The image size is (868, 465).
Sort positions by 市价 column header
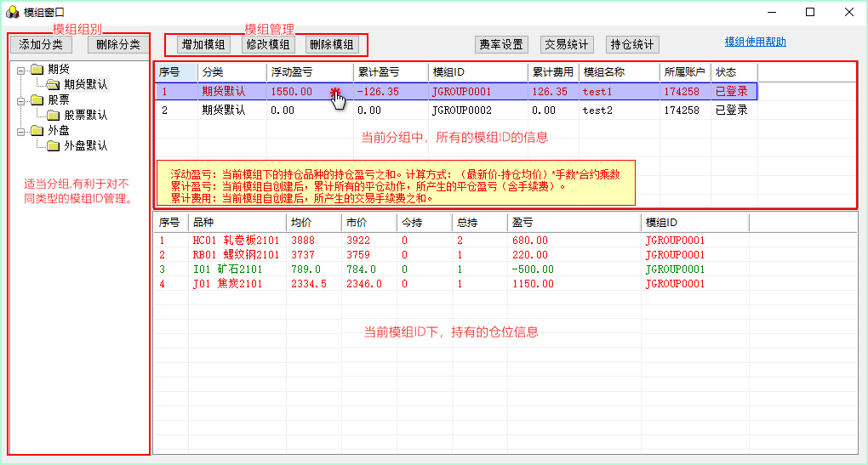click(369, 222)
